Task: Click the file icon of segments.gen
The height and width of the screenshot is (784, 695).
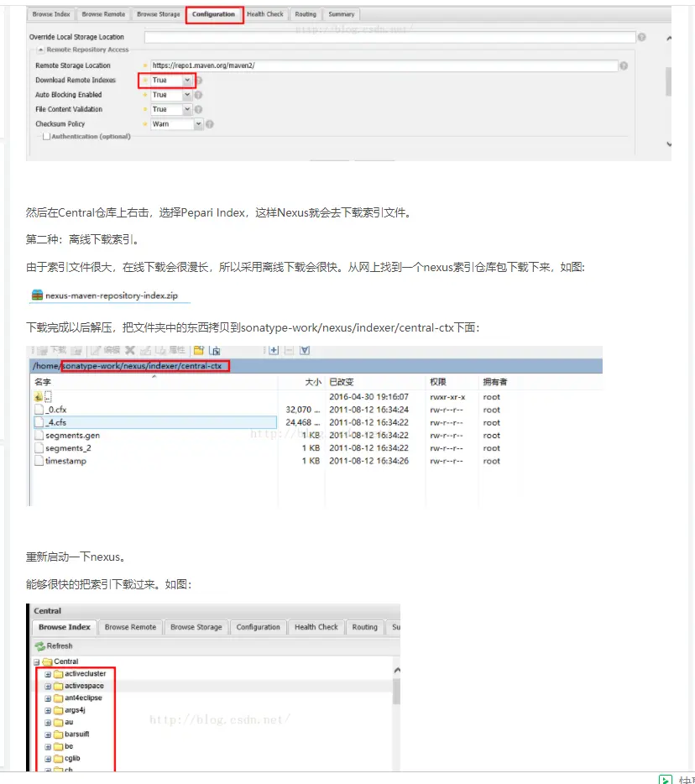Action: pyautogui.click(x=39, y=435)
